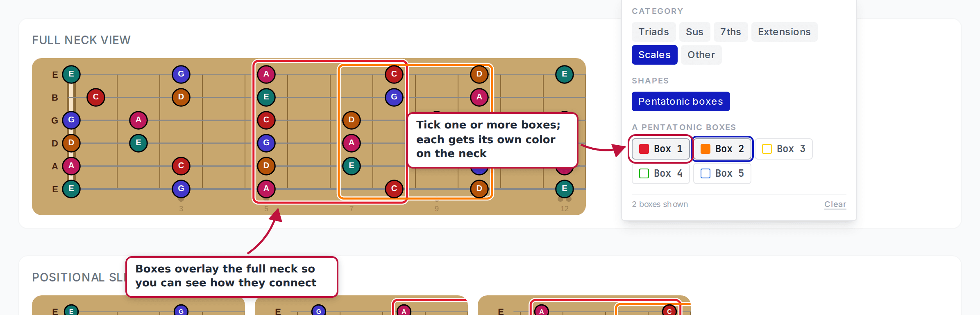Click the '2 boxes shown' status text
The image size is (980, 315).
pos(660,204)
